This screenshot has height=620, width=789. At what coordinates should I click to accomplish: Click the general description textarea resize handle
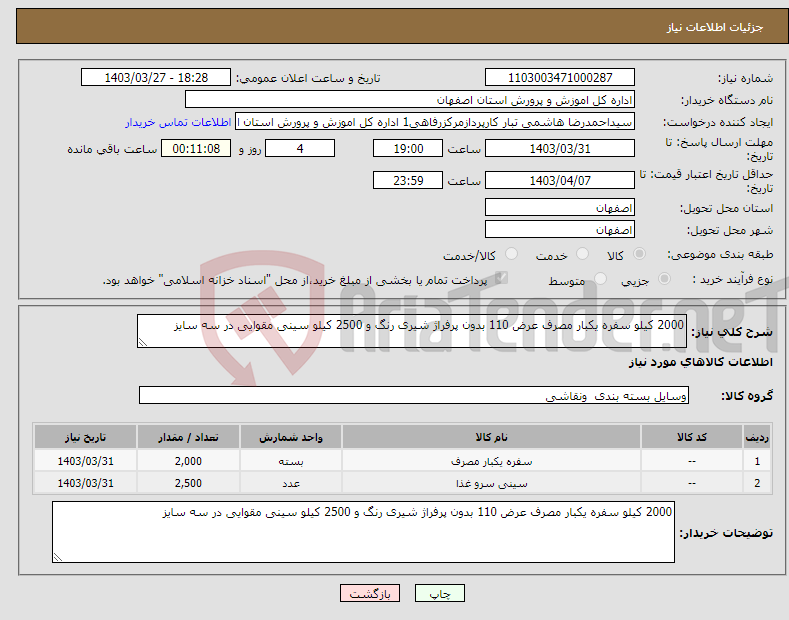pos(143,342)
